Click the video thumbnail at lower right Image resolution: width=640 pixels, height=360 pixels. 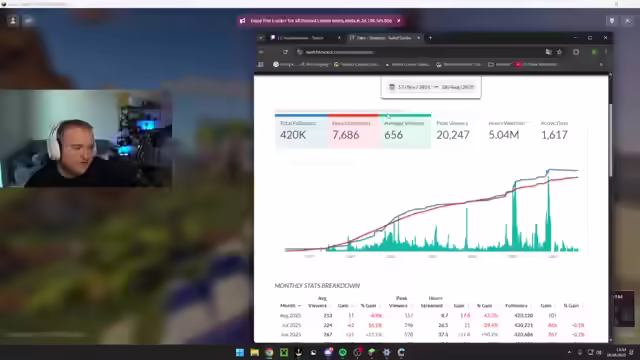623,309
